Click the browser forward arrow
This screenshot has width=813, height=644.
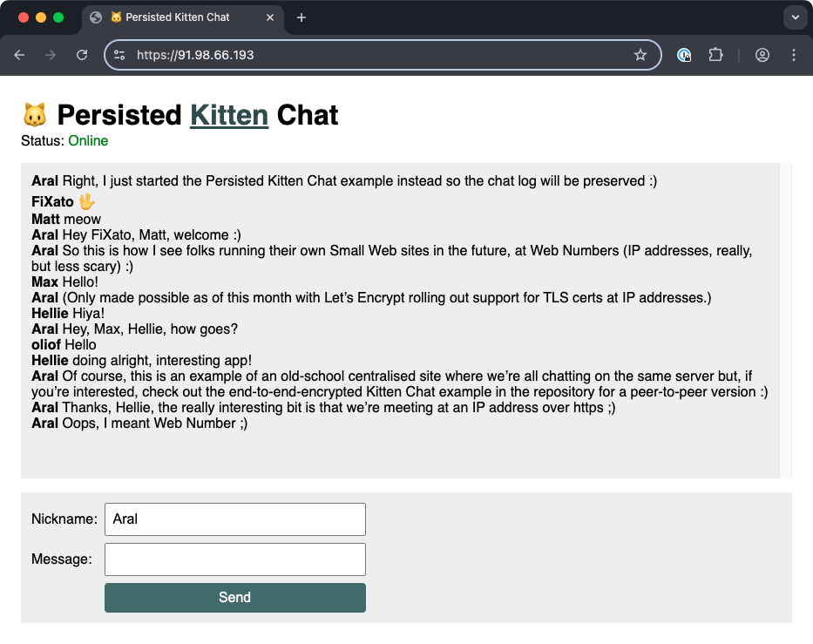[x=51, y=55]
